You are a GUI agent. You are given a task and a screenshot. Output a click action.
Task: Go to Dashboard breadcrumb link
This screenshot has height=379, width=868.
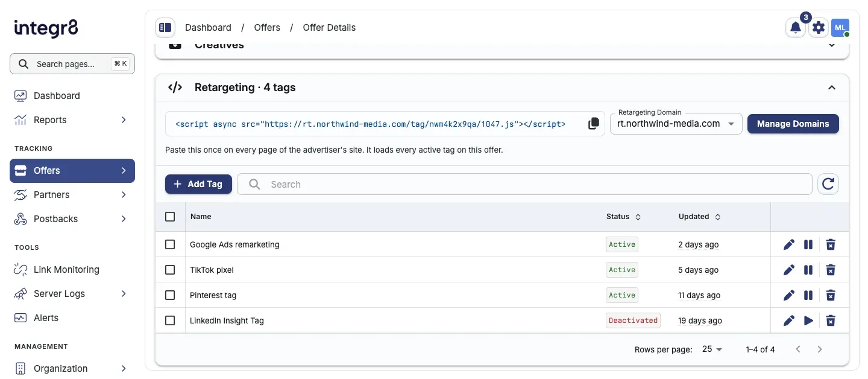coord(208,27)
